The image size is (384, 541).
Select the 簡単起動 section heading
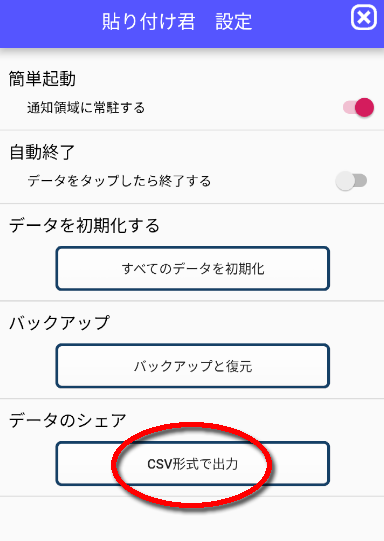coord(42,79)
